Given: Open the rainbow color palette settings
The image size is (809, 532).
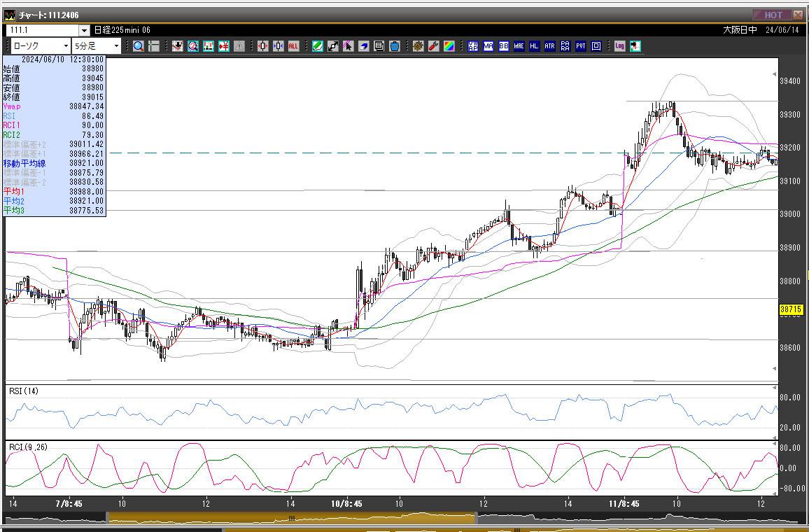Looking at the screenshot, I should (x=449, y=46).
